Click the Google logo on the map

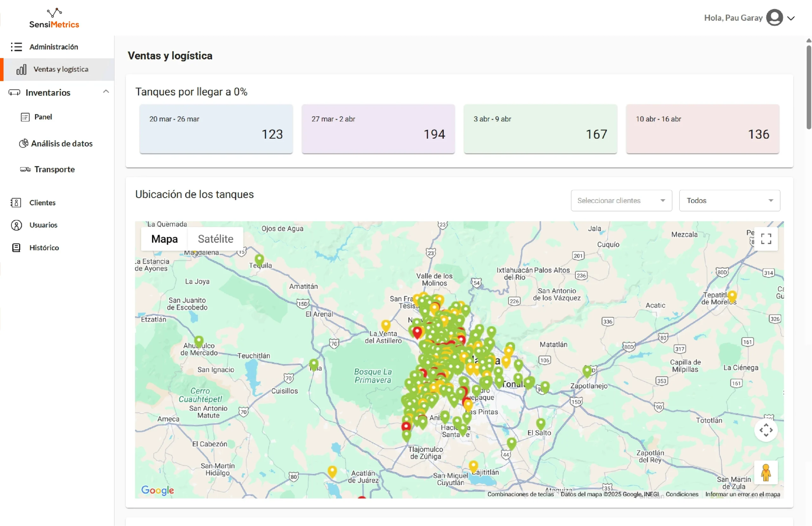click(x=158, y=490)
